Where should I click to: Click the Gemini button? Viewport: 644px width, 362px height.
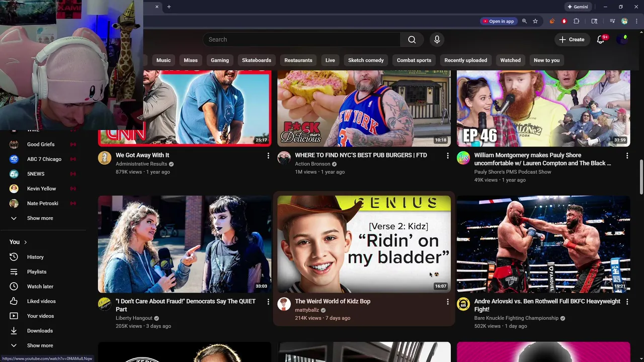tap(578, 7)
